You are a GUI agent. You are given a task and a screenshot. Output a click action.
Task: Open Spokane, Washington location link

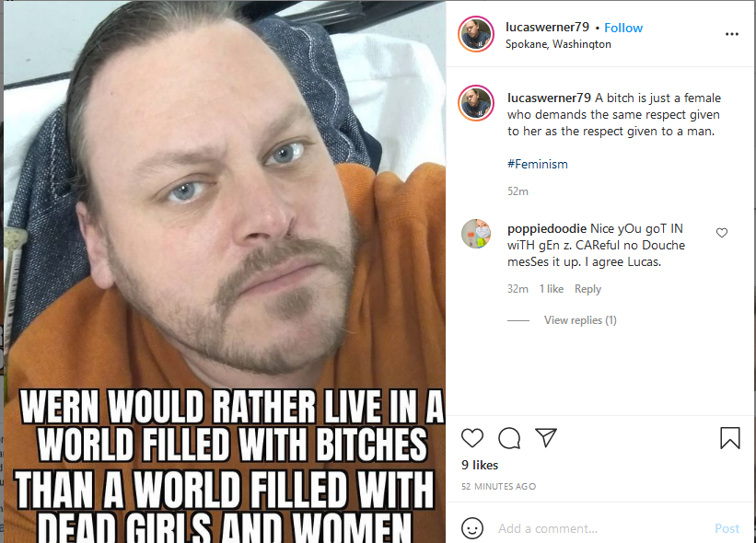(x=558, y=44)
